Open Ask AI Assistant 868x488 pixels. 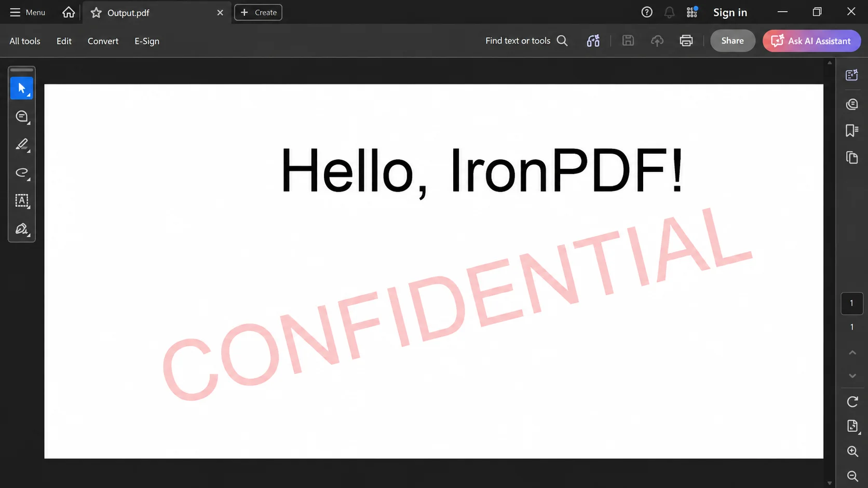811,40
